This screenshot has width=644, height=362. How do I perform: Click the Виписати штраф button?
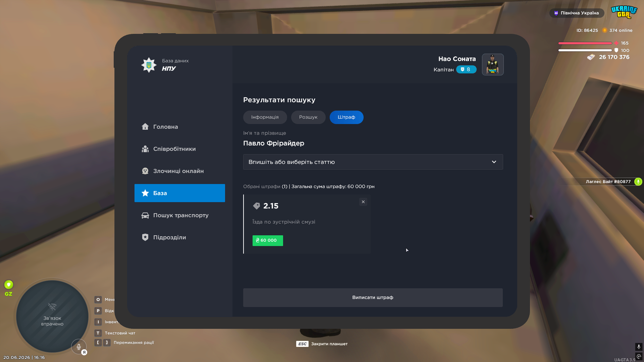pos(373,298)
